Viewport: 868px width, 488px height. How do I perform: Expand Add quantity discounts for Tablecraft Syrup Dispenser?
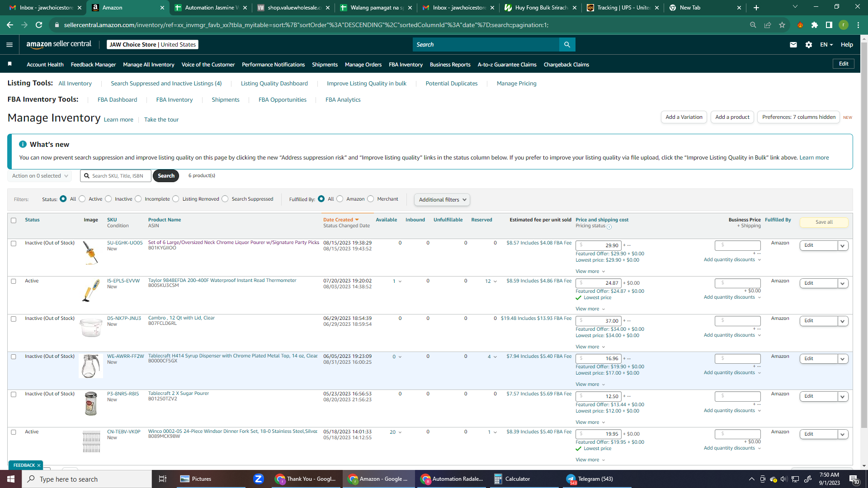click(732, 373)
